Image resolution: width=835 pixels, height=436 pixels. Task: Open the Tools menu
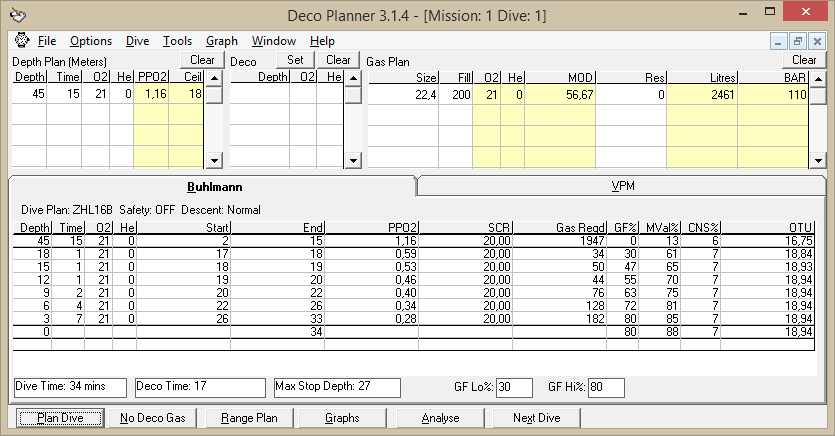coord(177,41)
